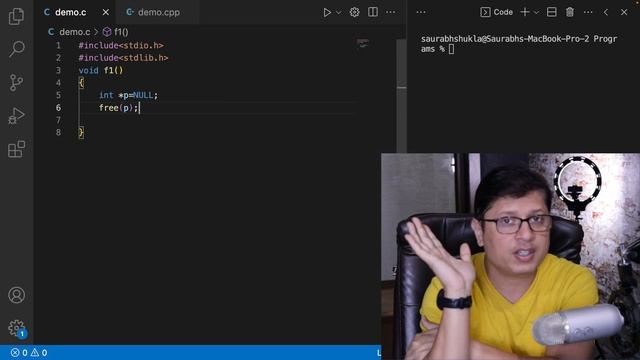
Task: Open the Explorer files view
Action: click(16, 16)
